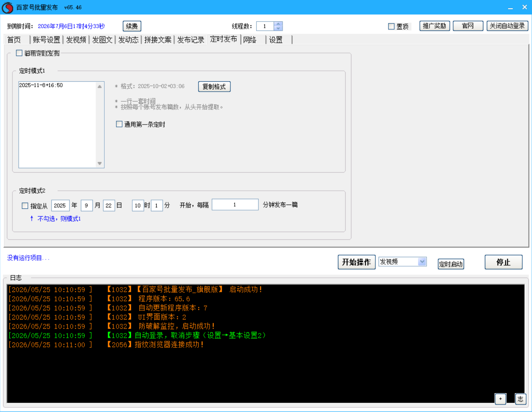
Task: Enable the scheduled publishing checkbox
Action: pos(19,53)
